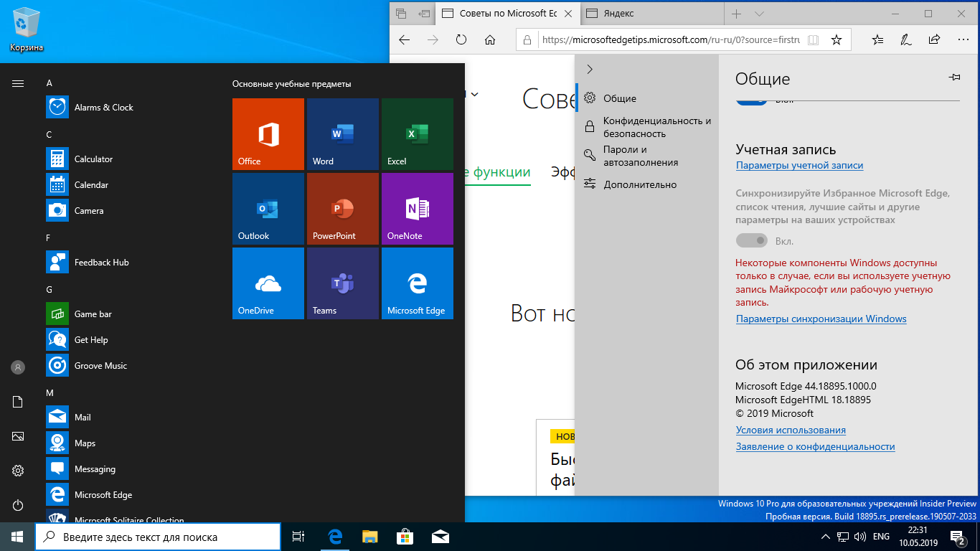
Task: Launch the Word tile
Action: [343, 134]
